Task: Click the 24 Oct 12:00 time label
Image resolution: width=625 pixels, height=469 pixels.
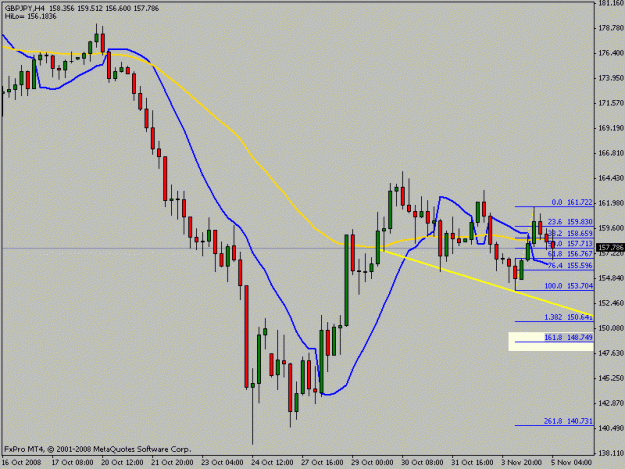Action: 272,463
